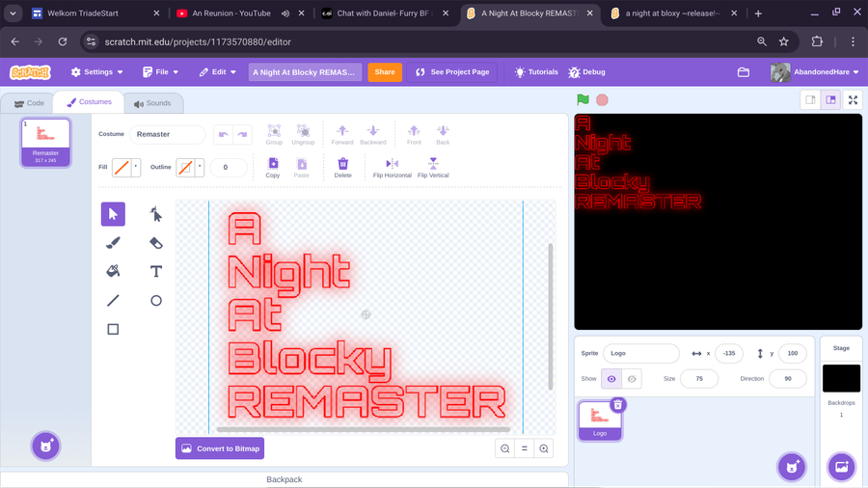Image resolution: width=868 pixels, height=488 pixels.
Task: Hide the sprite with crossed eye icon
Action: tap(632, 379)
